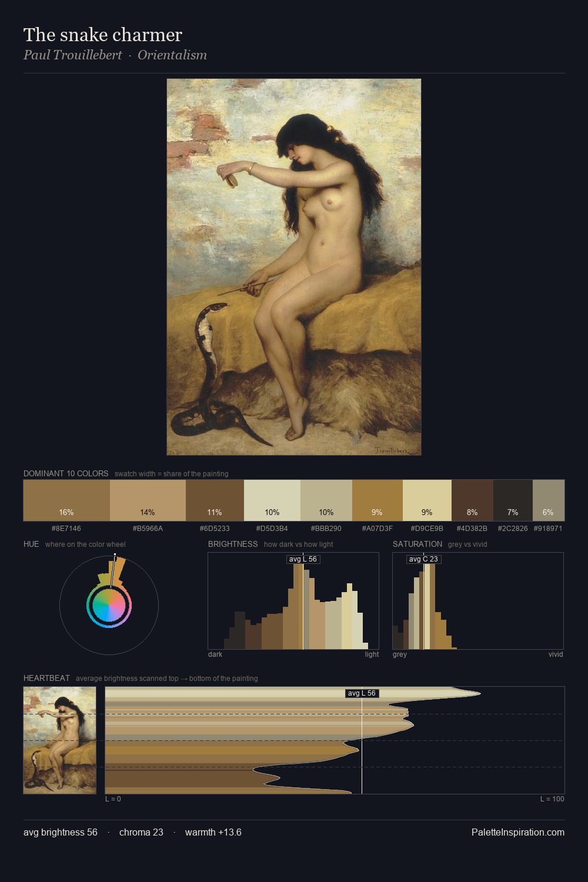Click the '#D9CE9B' hex code text
588x882 pixels.
(x=427, y=529)
